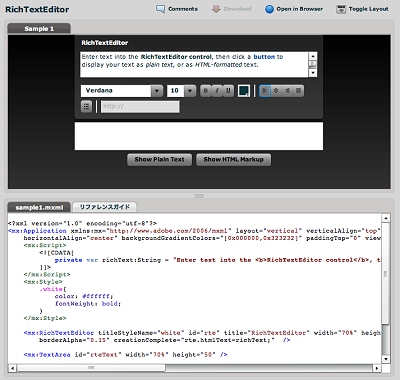The height and width of the screenshot is (380, 400).
Task: Toggle Bold formatting button
Action: pos(206,91)
